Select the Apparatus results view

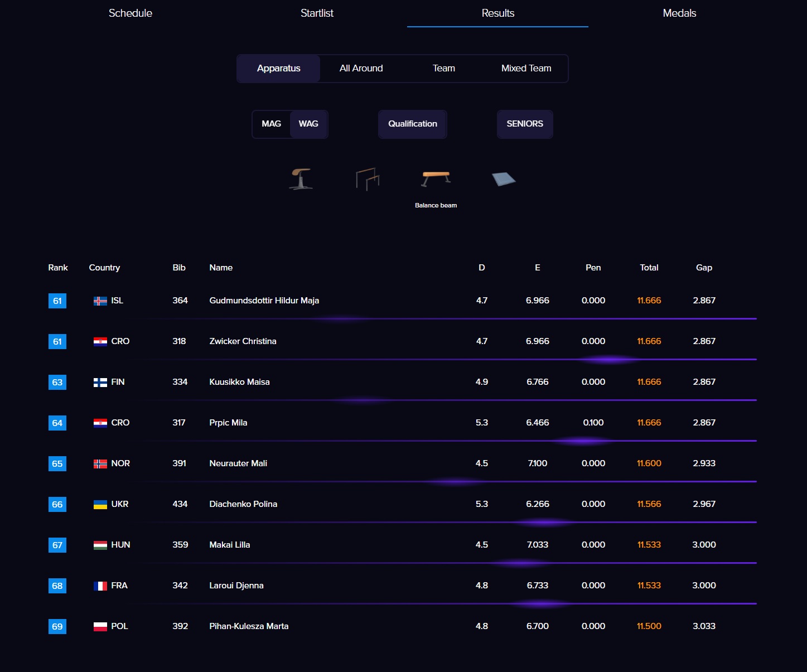(278, 69)
